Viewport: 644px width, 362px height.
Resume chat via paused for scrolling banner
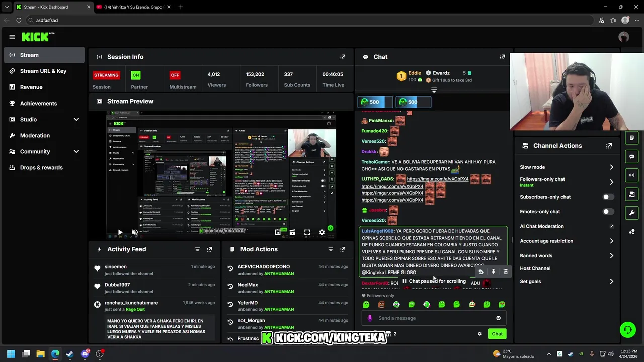[x=434, y=281]
